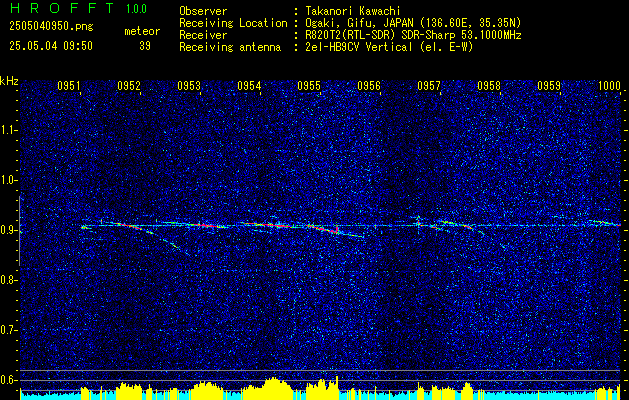Click the Ogaki, Gifu, JAPAN location text
The width and height of the screenshot is (629, 400).
pos(413,23)
